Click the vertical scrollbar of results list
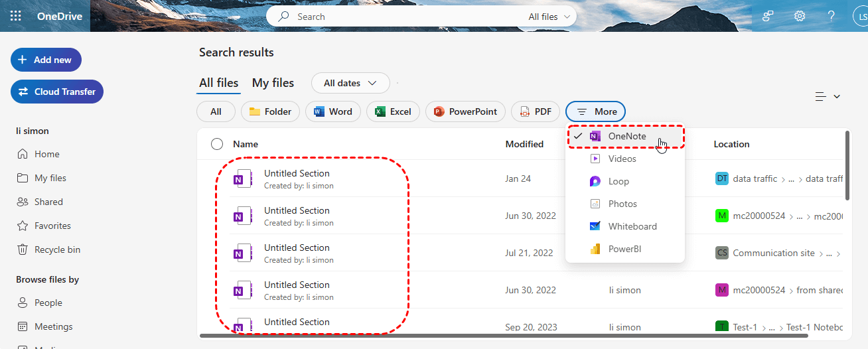Screen dimensions: 868x349 point(847,165)
